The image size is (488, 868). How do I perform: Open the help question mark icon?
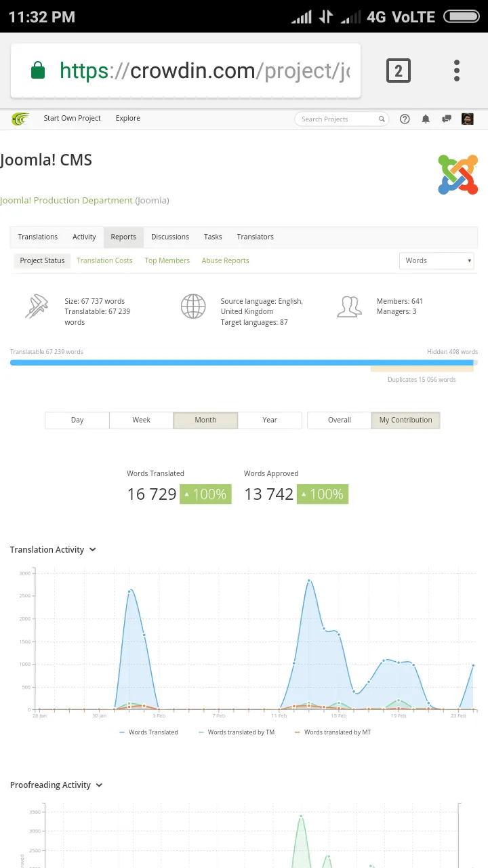point(405,119)
